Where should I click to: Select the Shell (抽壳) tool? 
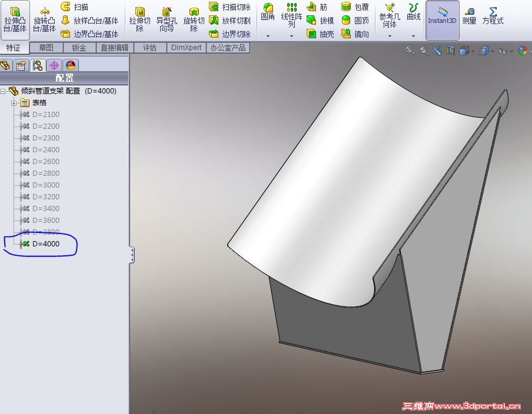coord(320,34)
